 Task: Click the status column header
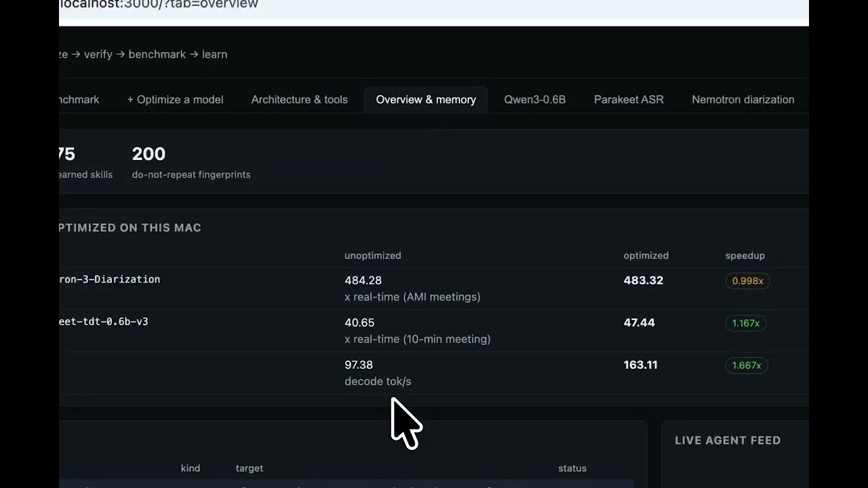tap(572, 468)
